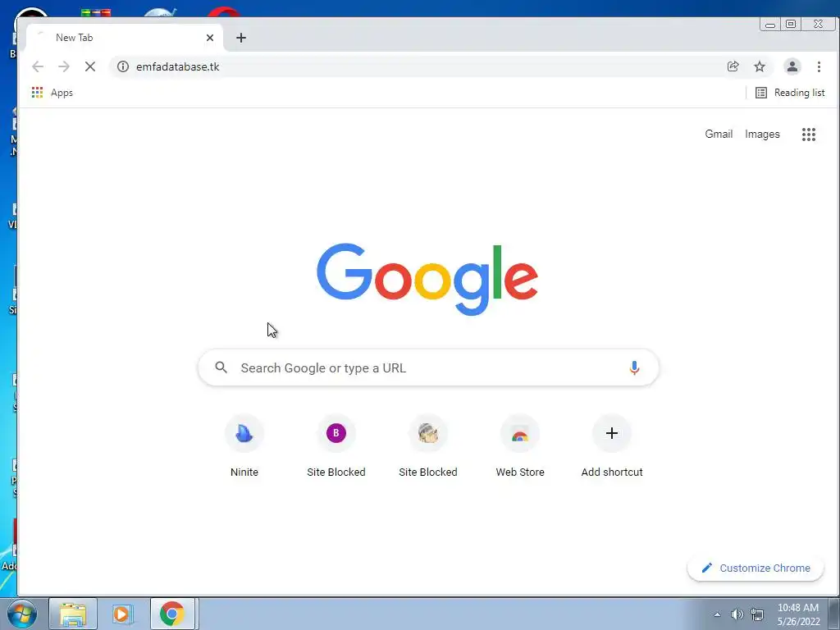Close the New Tab tab
840x630 pixels.
[x=210, y=38]
